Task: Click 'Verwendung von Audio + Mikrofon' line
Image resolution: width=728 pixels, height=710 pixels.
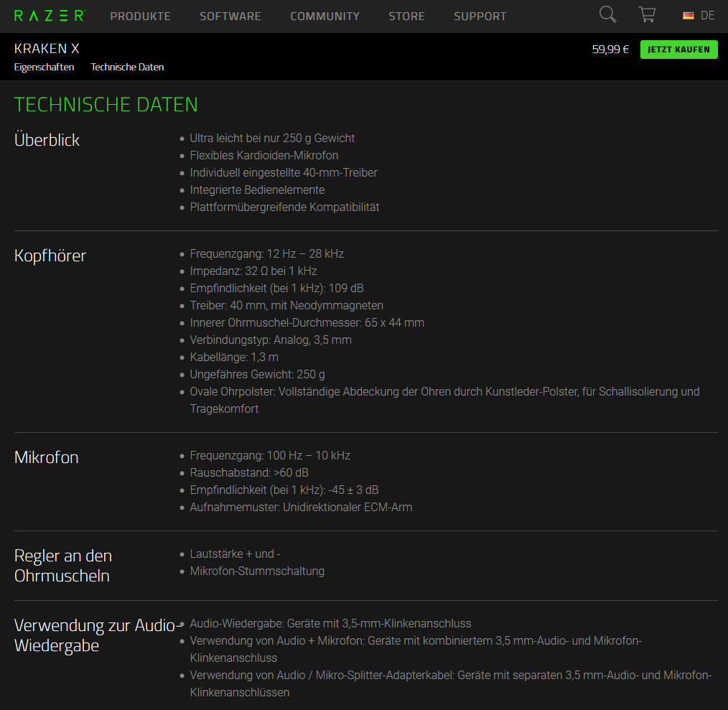Action: pyautogui.click(x=416, y=649)
